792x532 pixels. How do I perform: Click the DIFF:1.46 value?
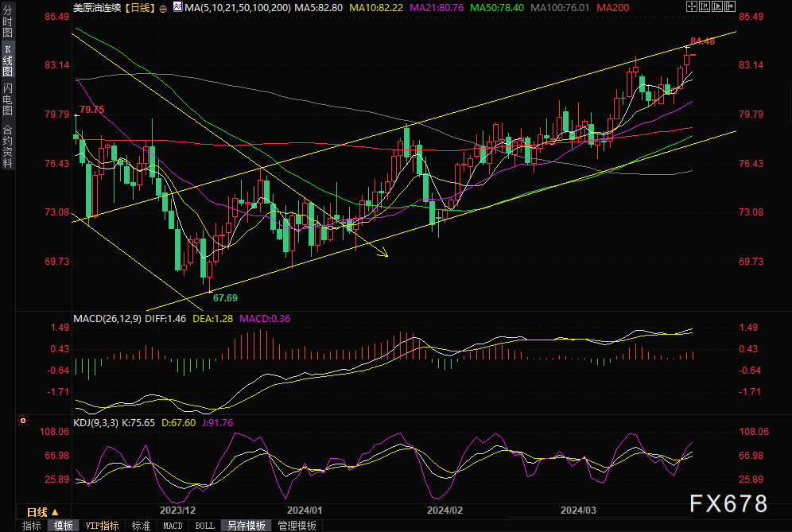[165, 319]
